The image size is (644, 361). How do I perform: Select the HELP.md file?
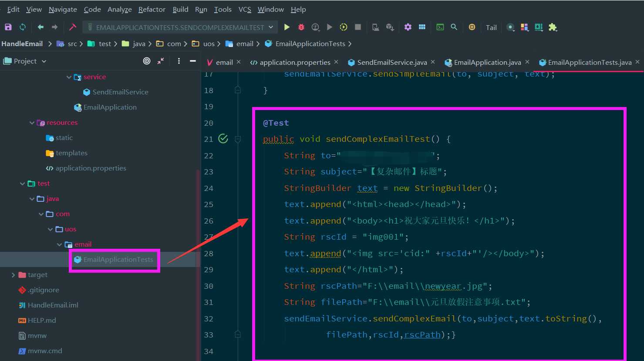(42, 321)
